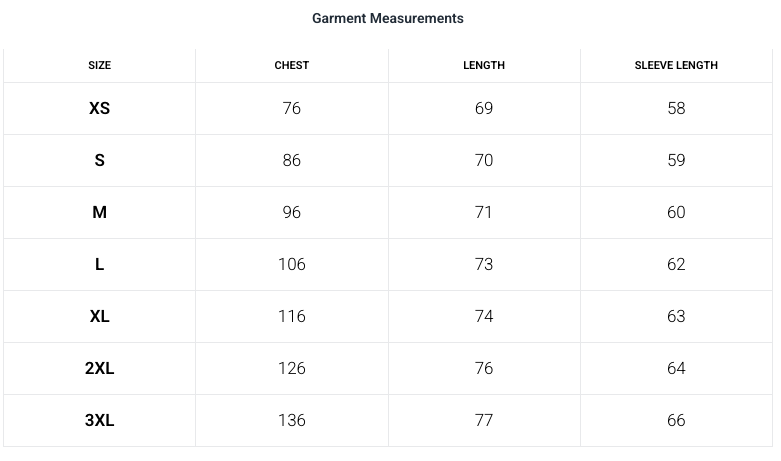Select the SLEEVE LENGTH column header
781x461 pixels.
[x=676, y=65]
